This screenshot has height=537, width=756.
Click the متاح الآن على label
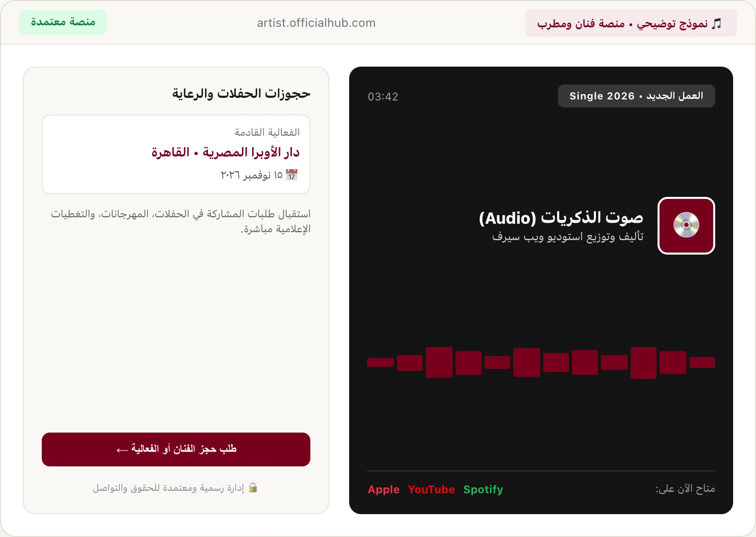[685, 489]
